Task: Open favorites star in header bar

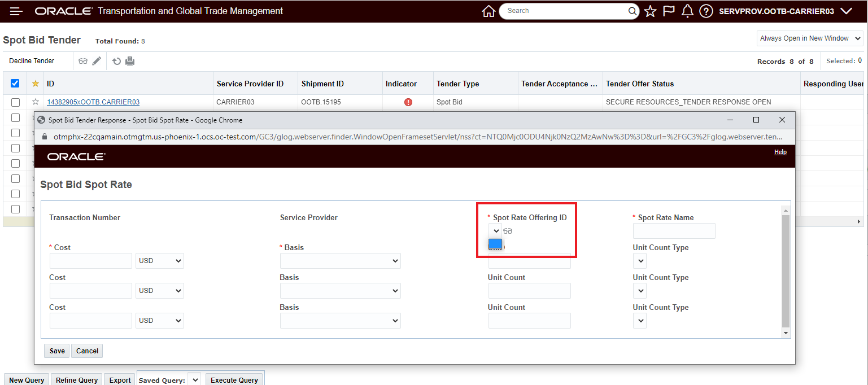Action: pos(650,11)
